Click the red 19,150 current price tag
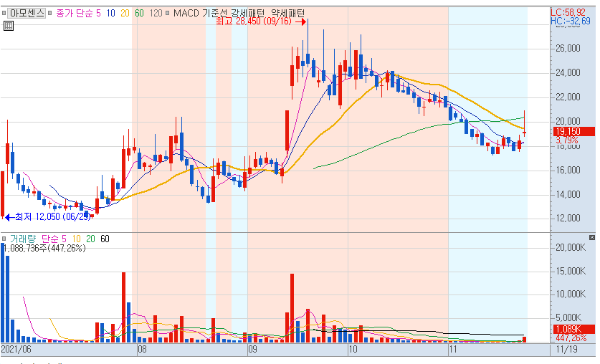 pos(574,132)
